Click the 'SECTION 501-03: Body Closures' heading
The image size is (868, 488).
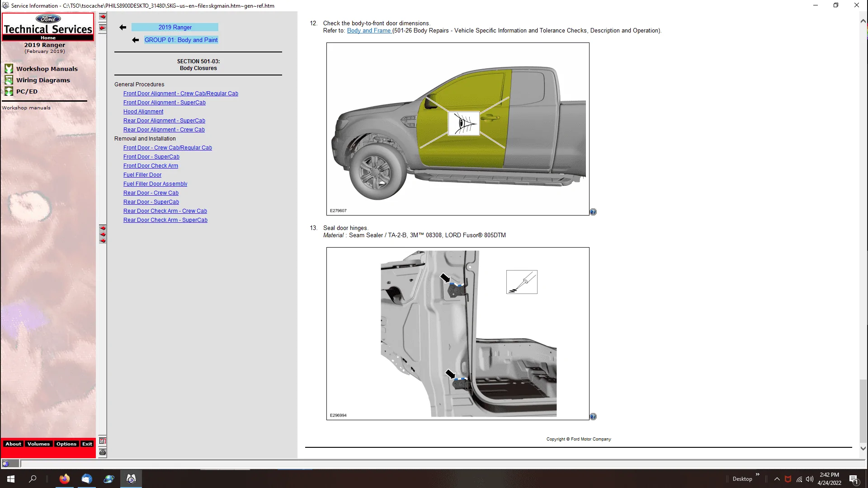pos(198,65)
